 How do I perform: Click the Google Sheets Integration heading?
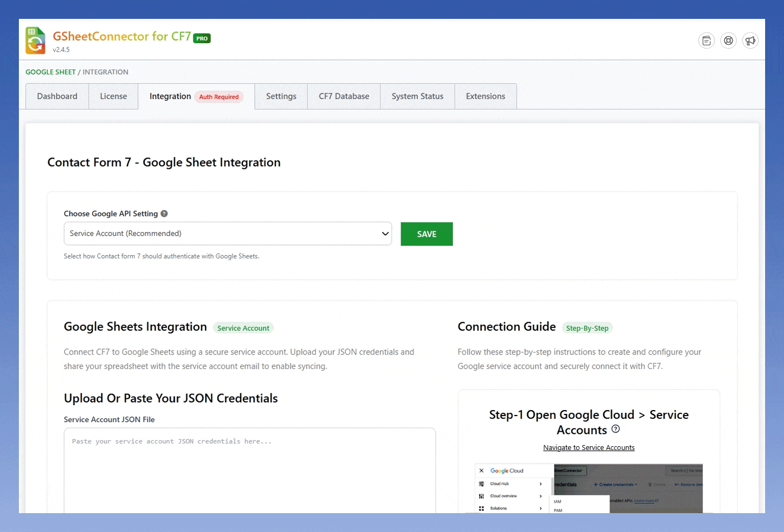pyautogui.click(x=135, y=326)
